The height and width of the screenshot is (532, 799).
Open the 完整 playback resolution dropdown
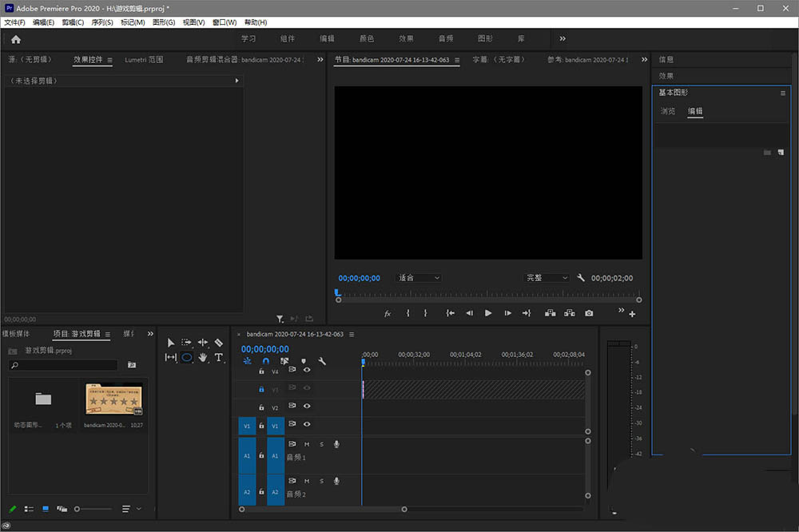click(x=547, y=278)
